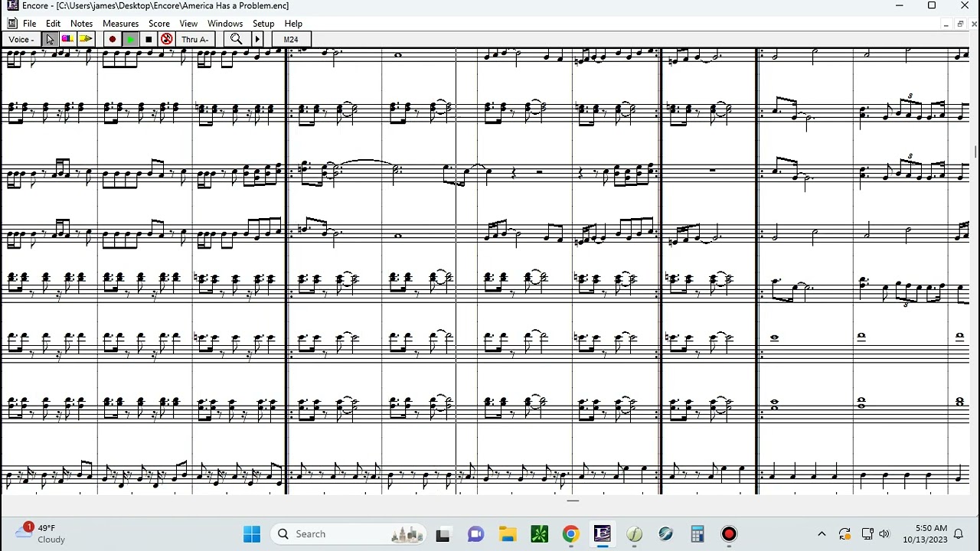Open the Help menu
Image resolution: width=980 pixels, height=551 pixels.
click(293, 24)
